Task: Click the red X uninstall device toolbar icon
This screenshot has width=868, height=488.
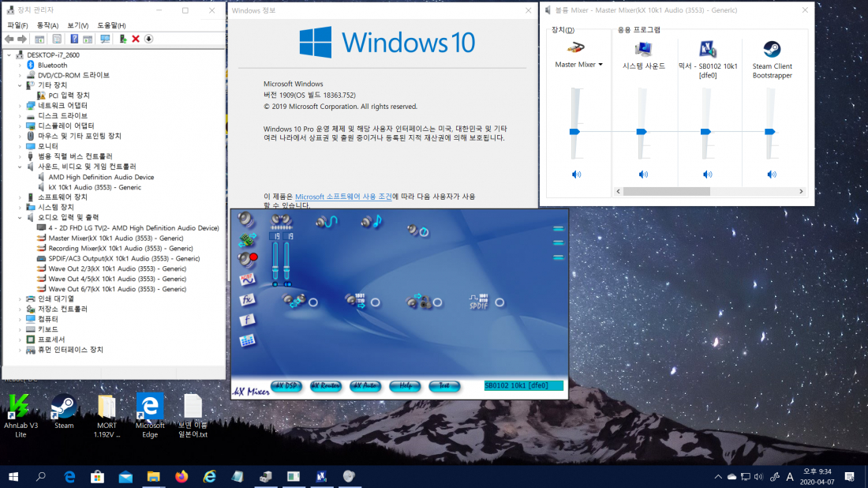Action: [136, 39]
